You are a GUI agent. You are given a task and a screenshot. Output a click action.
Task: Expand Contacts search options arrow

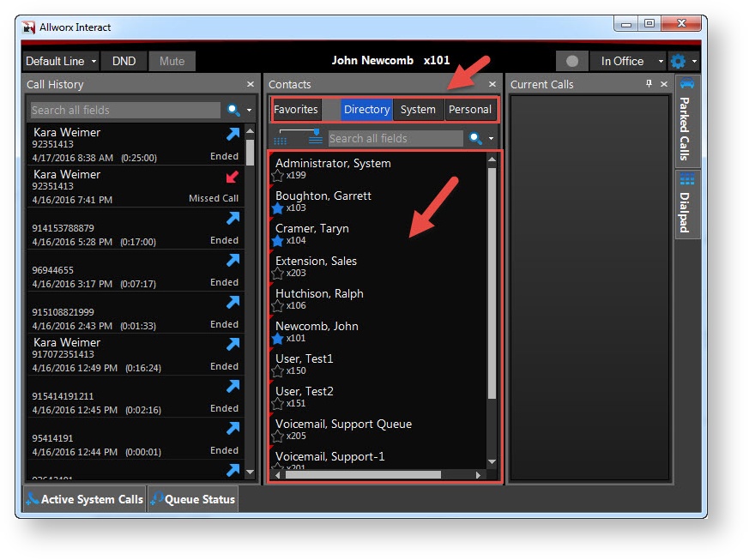492,139
